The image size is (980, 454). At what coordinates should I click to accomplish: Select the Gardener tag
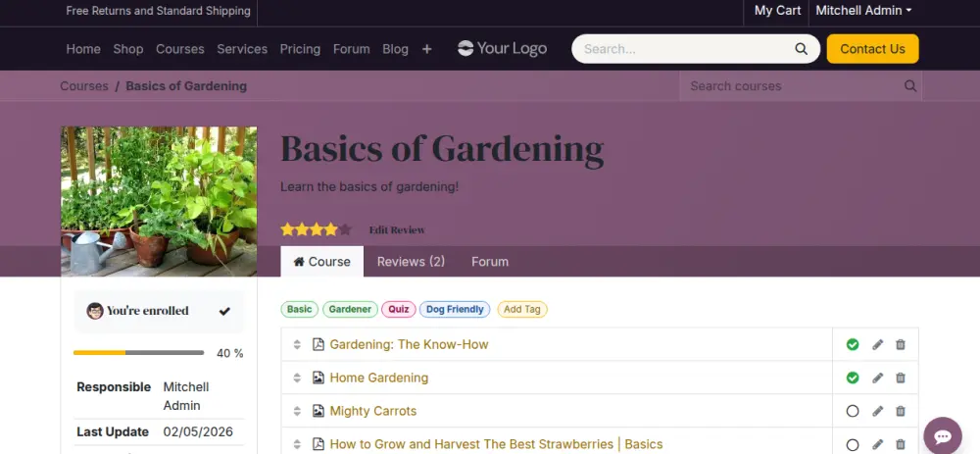click(350, 310)
